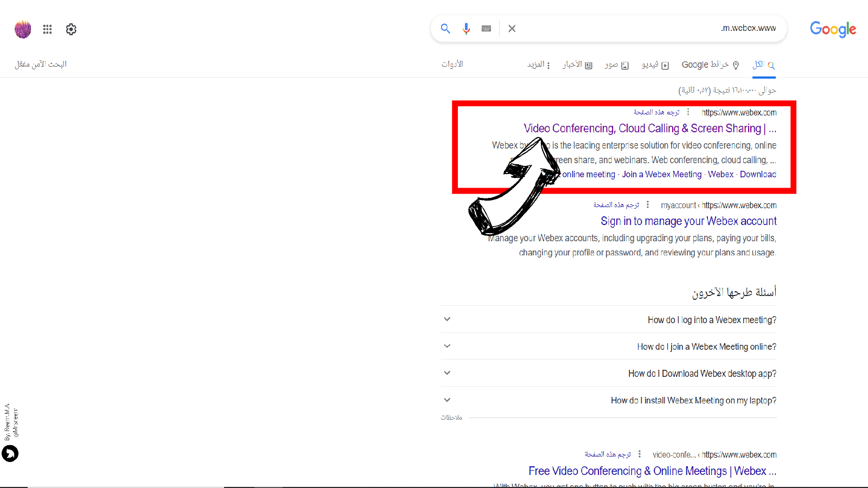Open the on-screen keyboard icon

[486, 29]
